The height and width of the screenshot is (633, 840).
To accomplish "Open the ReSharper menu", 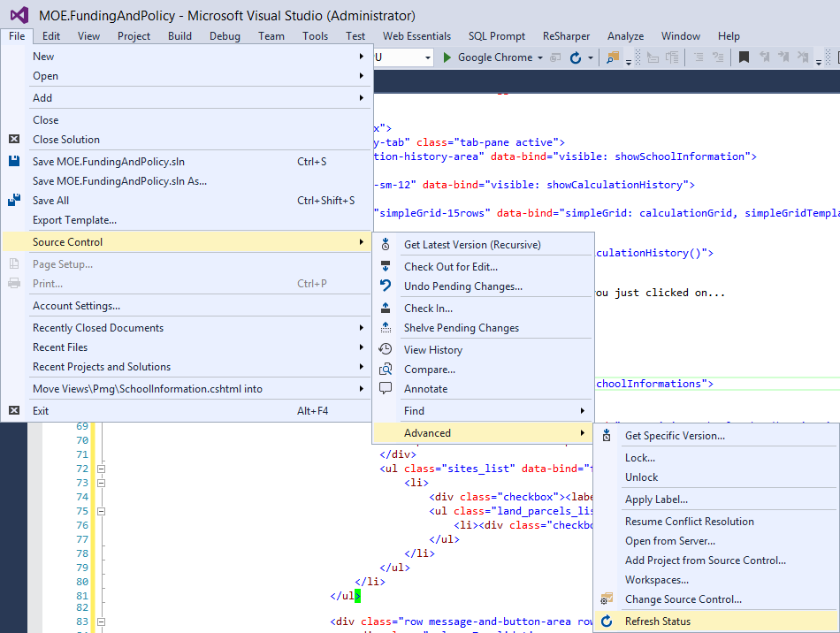I will coord(566,36).
